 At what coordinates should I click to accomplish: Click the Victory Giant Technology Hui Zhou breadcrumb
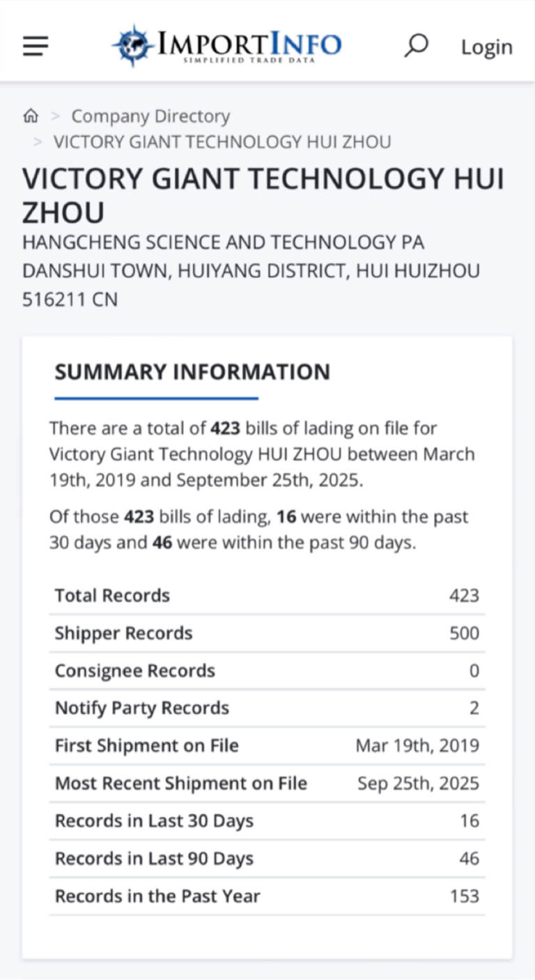222,142
